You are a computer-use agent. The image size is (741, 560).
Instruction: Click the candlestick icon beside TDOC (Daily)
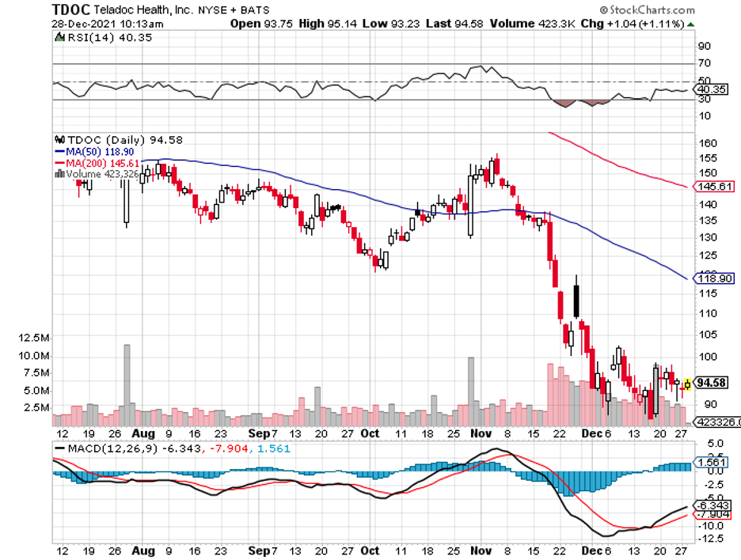tap(60, 140)
